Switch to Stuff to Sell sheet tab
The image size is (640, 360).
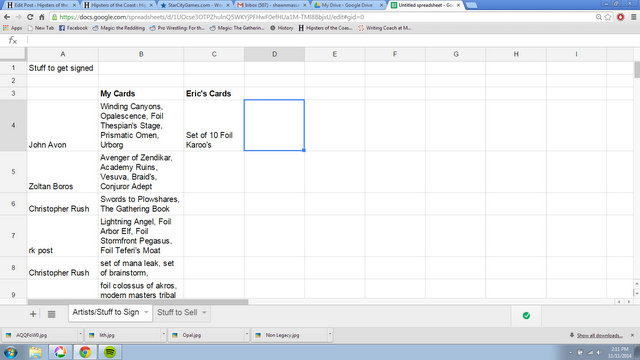(x=177, y=313)
